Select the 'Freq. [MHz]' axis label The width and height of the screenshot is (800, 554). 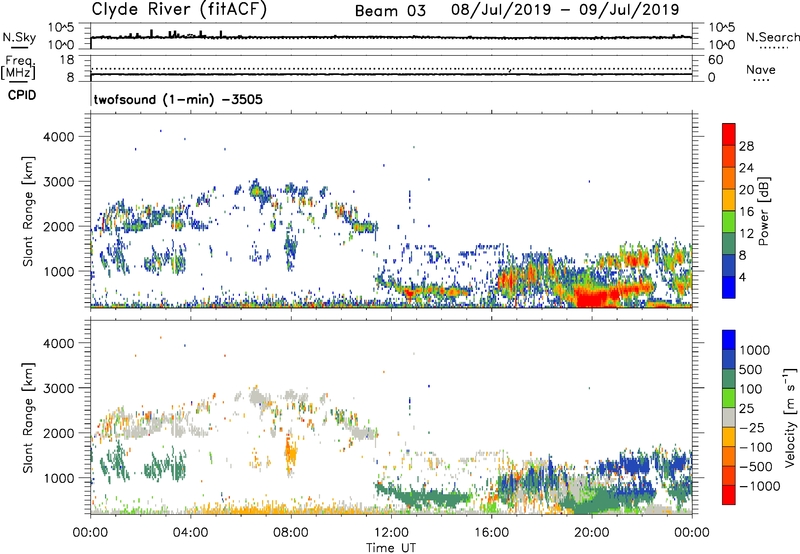19,68
